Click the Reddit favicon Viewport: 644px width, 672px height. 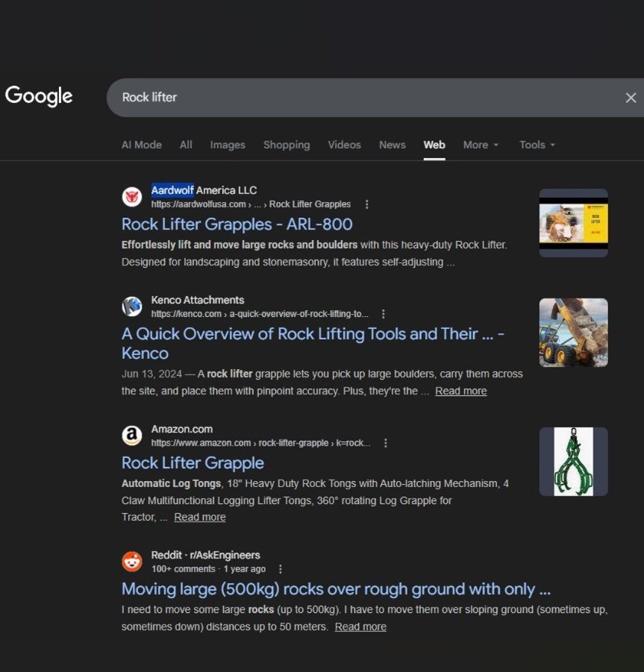(x=132, y=562)
